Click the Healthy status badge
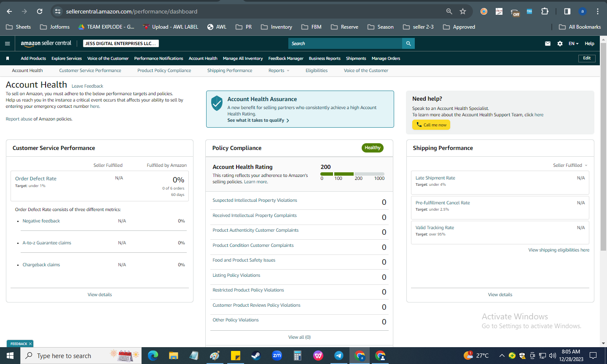Image resolution: width=607 pixels, height=364 pixels. 373,148
